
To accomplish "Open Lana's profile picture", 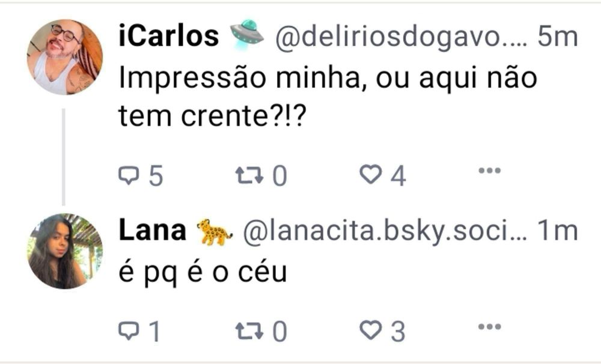I will click(x=65, y=251).
